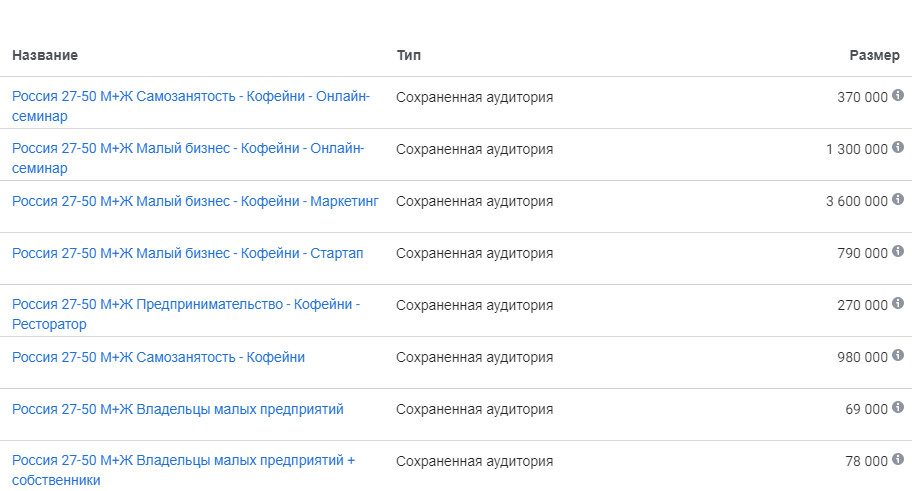Image resolution: width=912 pixels, height=491 pixels.
Task: Open Владельцы малых предприятий audience link
Action: [x=177, y=410]
